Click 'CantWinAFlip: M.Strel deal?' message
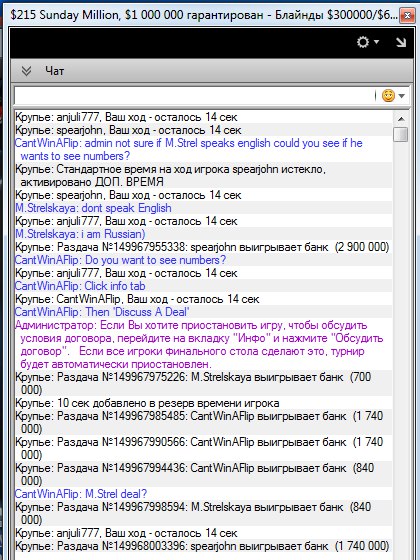Screen dimensions: 420x560 [x=81, y=494]
